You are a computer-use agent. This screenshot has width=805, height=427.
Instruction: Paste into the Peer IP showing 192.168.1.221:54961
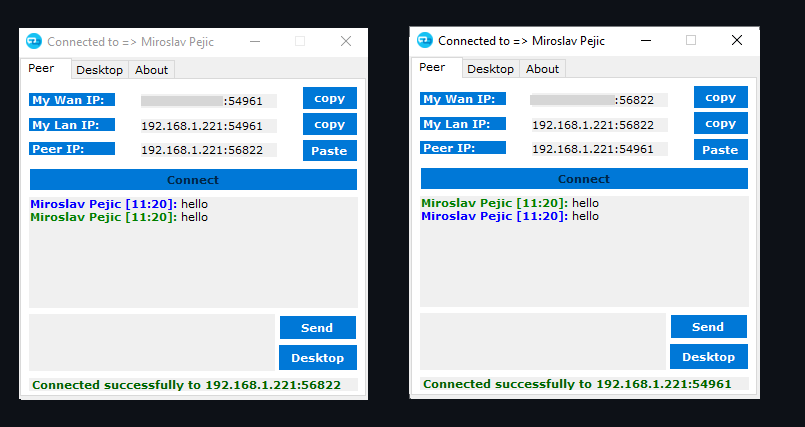point(720,150)
